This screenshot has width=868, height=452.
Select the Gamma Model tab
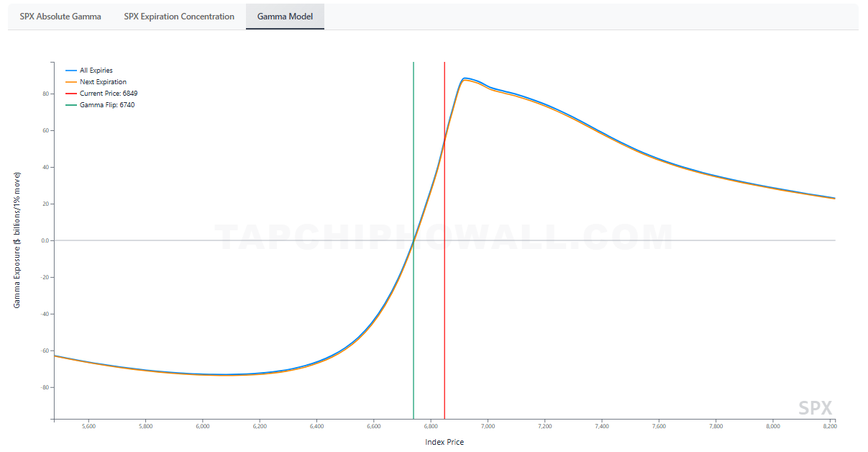click(285, 17)
